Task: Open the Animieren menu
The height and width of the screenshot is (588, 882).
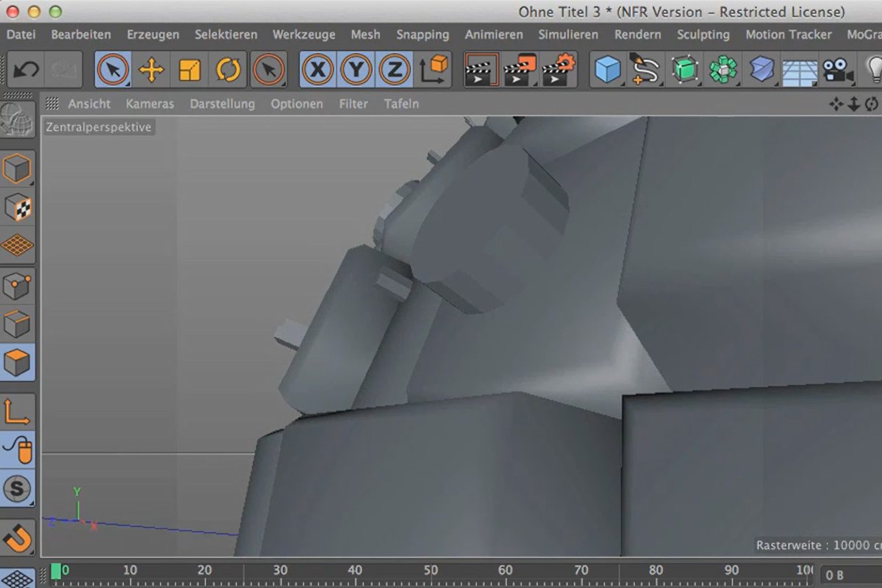Action: coord(494,35)
